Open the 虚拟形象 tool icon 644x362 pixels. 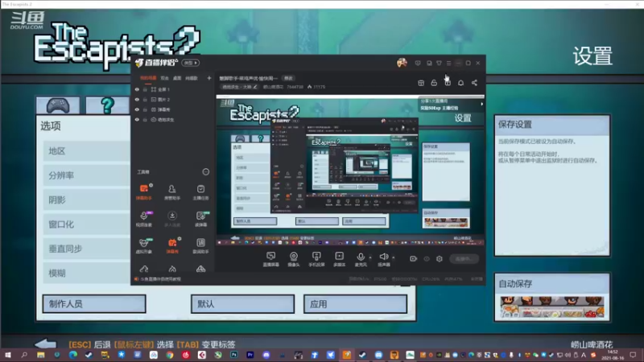click(144, 245)
